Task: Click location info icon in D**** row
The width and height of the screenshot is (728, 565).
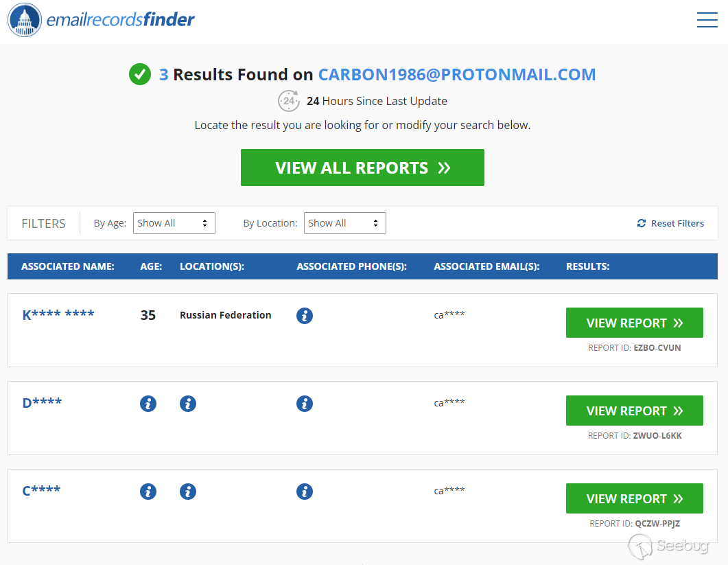Action: point(188,404)
